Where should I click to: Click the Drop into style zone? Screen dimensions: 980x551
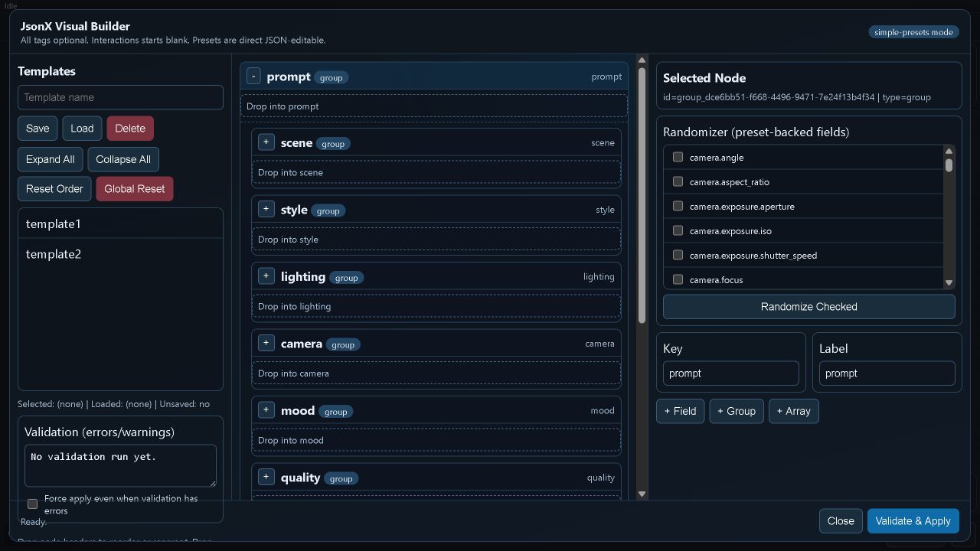pyautogui.click(x=436, y=240)
